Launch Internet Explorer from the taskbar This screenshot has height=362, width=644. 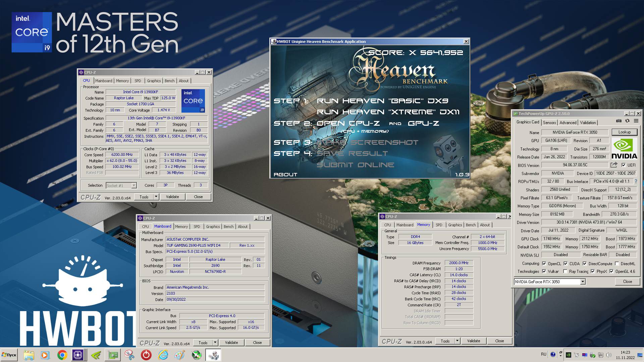163,355
